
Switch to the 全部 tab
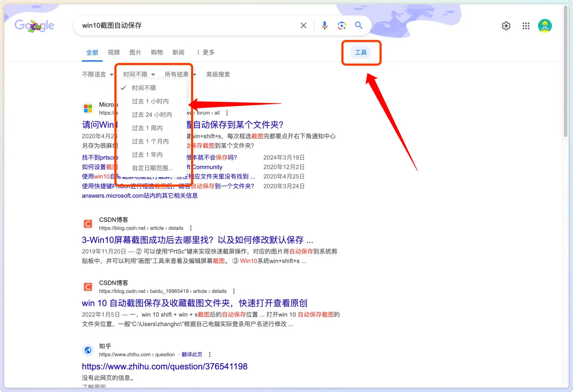(92, 53)
